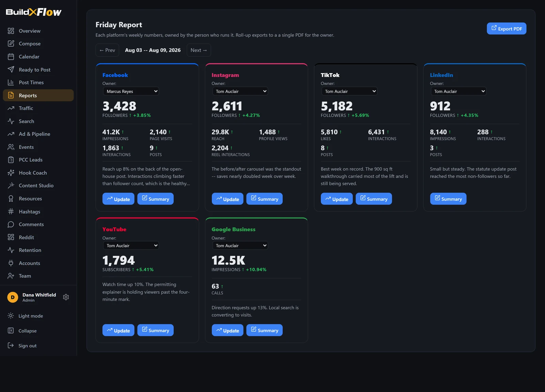Click the Ad & Pipeline trend icon
The width and height of the screenshot is (545, 392).
tap(11, 134)
